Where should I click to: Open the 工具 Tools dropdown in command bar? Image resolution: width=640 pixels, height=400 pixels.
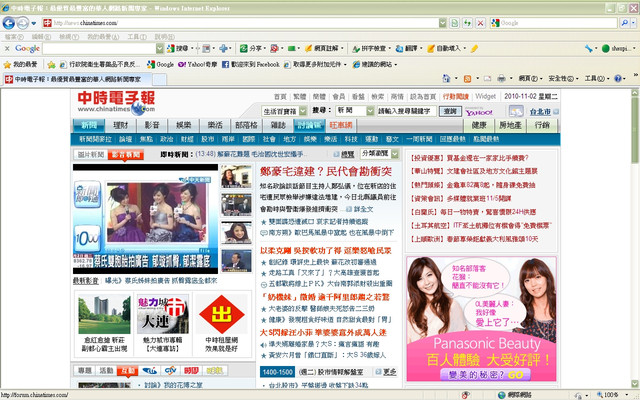point(596,78)
